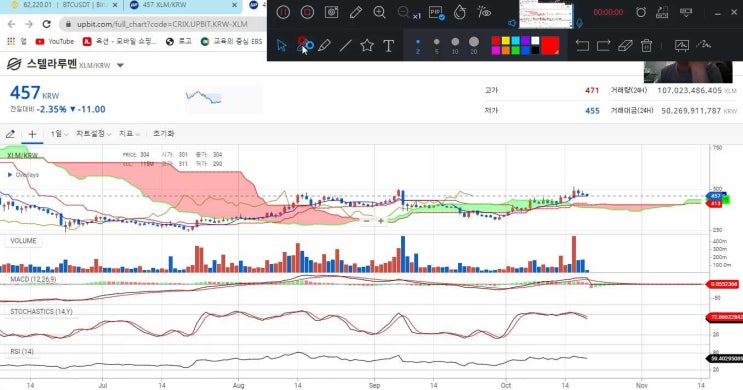Pick the white color swatch

535,41
